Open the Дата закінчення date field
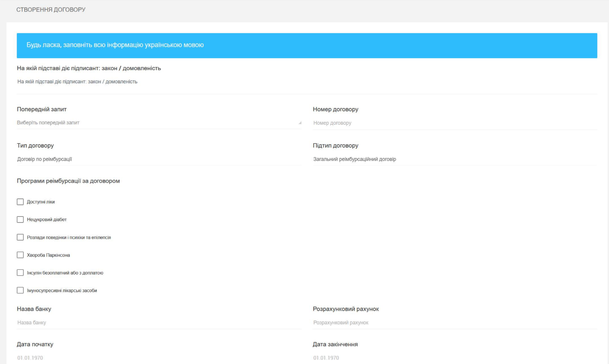 [x=455, y=358]
